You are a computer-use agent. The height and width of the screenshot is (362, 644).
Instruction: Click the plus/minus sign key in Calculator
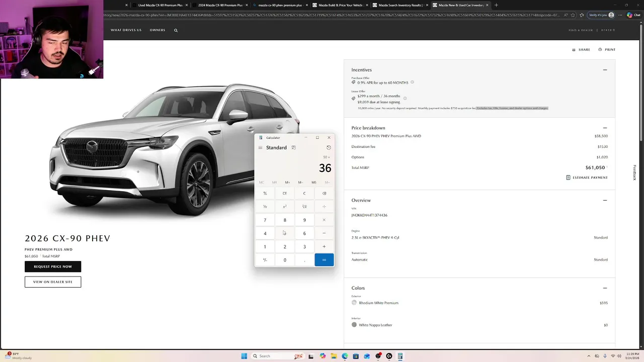click(x=265, y=260)
